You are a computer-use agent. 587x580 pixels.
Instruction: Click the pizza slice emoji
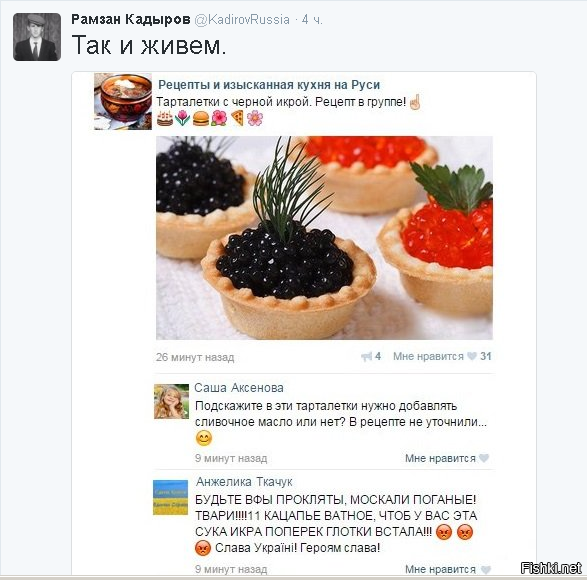[x=237, y=118]
